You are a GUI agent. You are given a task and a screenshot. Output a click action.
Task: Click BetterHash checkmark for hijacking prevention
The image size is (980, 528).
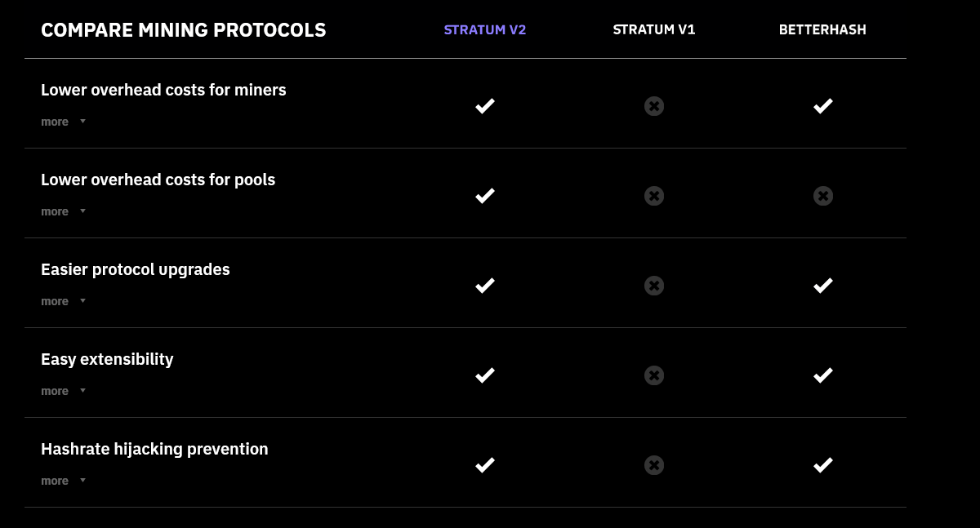click(823, 465)
